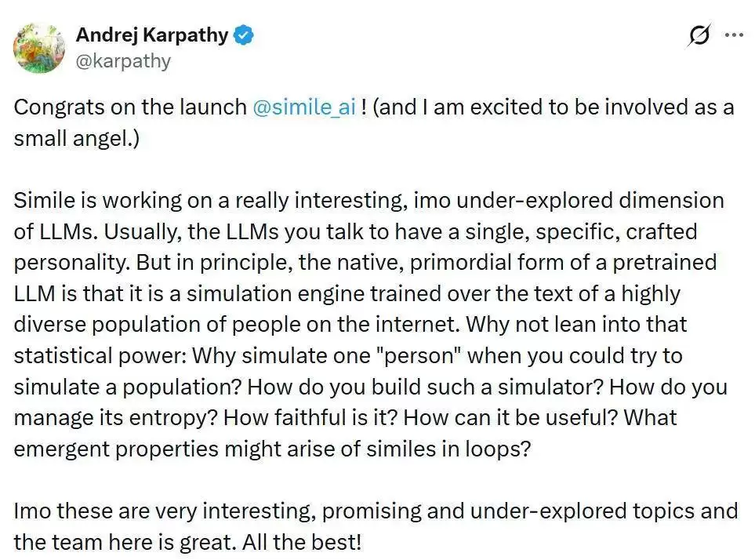This screenshot has width=755, height=560.
Task: Click the "Congrats on the launch" text
Action: point(130,107)
